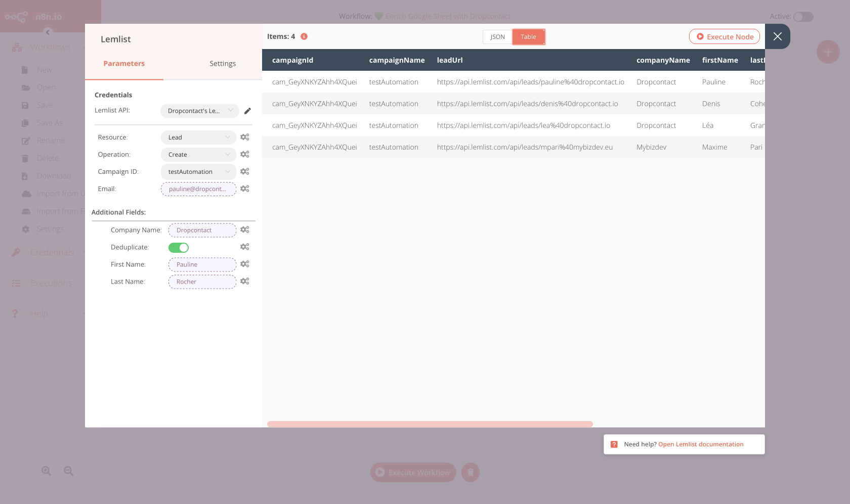Viewport: 850px width, 504px height.
Task: Enable the Active toggle at top right
Action: click(x=803, y=17)
